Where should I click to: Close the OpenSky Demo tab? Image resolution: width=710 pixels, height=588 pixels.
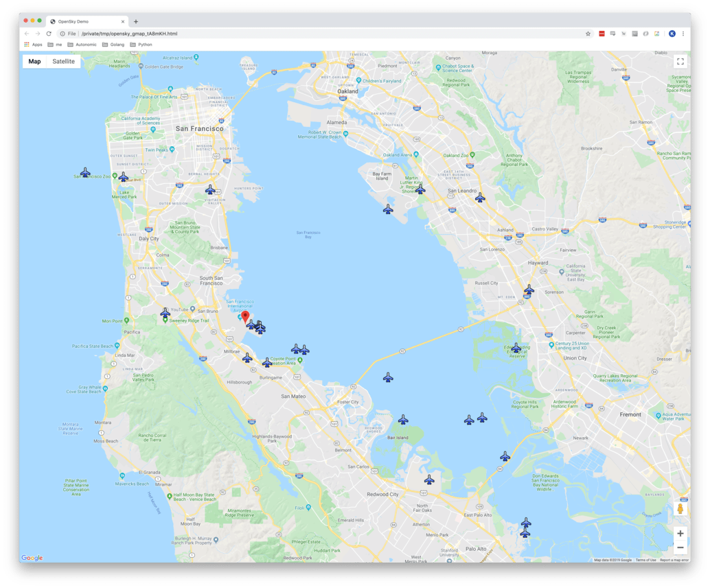[123, 21]
